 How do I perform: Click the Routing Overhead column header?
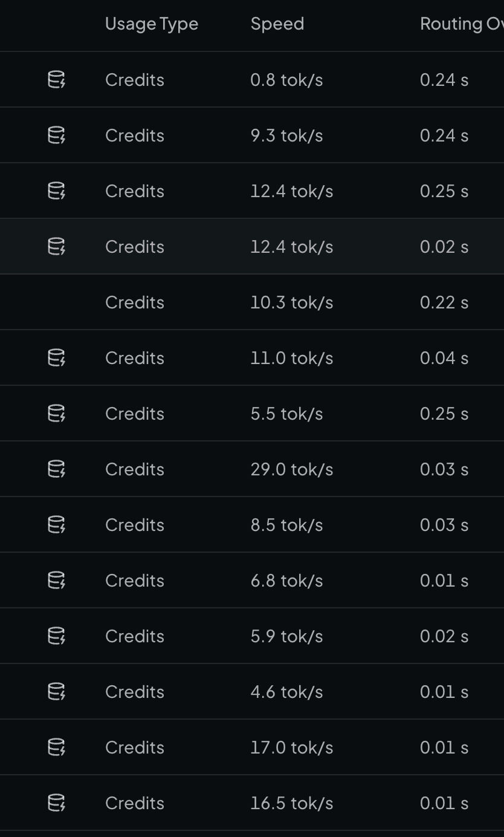(x=462, y=24)
